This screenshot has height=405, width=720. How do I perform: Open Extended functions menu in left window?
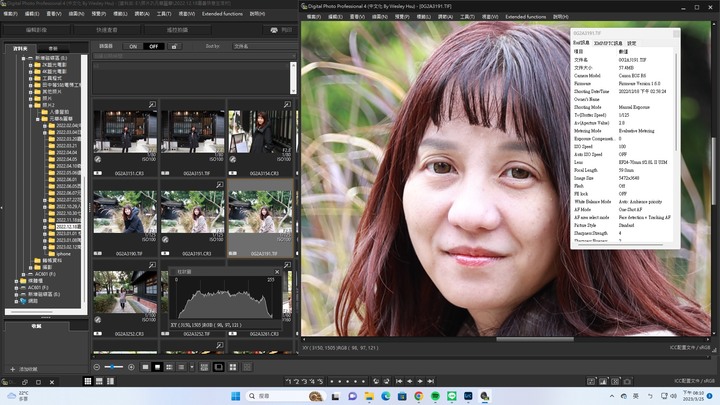222,14
